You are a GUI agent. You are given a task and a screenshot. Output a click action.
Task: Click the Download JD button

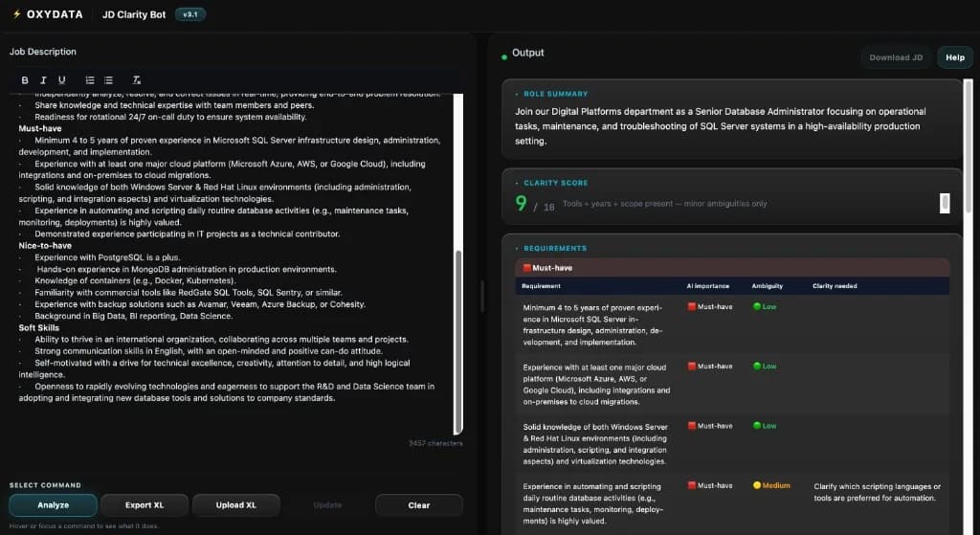point(896,57)
